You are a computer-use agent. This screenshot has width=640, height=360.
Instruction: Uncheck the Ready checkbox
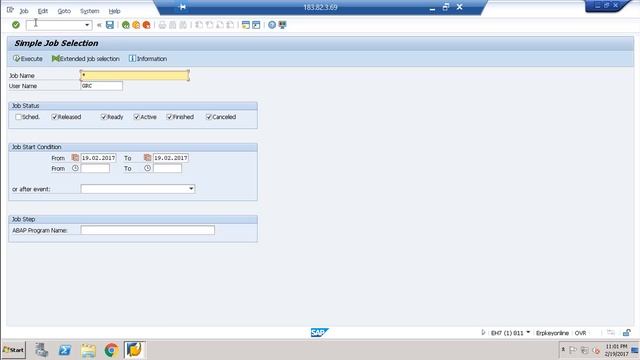click(104, 117)
